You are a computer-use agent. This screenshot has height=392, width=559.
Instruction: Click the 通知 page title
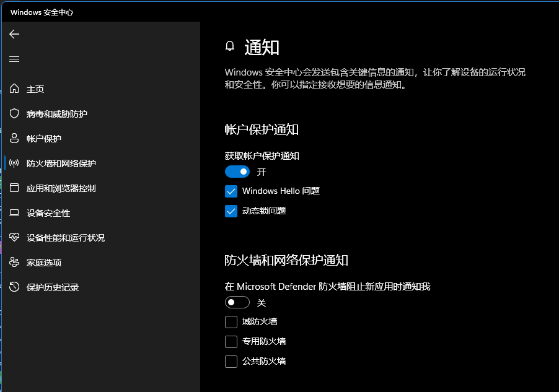[x=262, y=48]
